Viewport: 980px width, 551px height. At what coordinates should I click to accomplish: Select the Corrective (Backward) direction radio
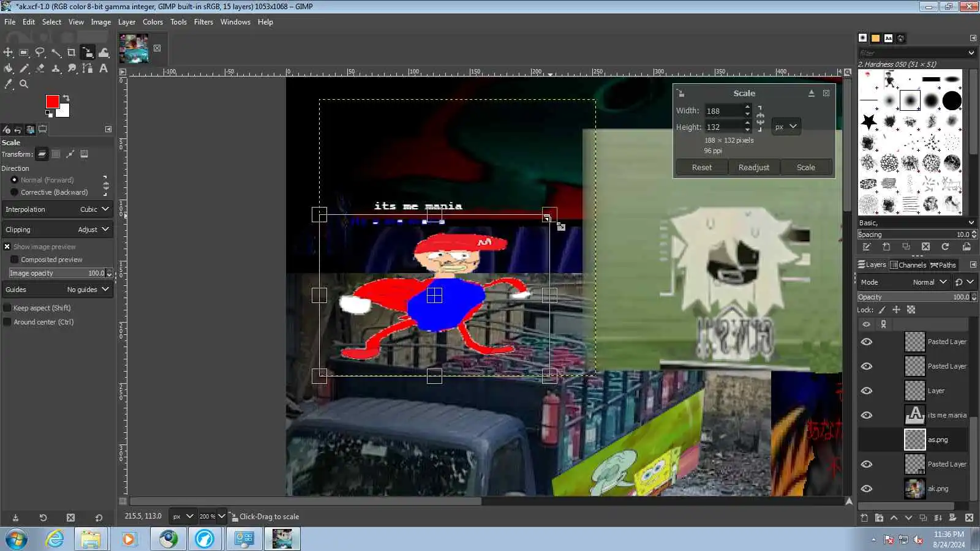point(14,192)
